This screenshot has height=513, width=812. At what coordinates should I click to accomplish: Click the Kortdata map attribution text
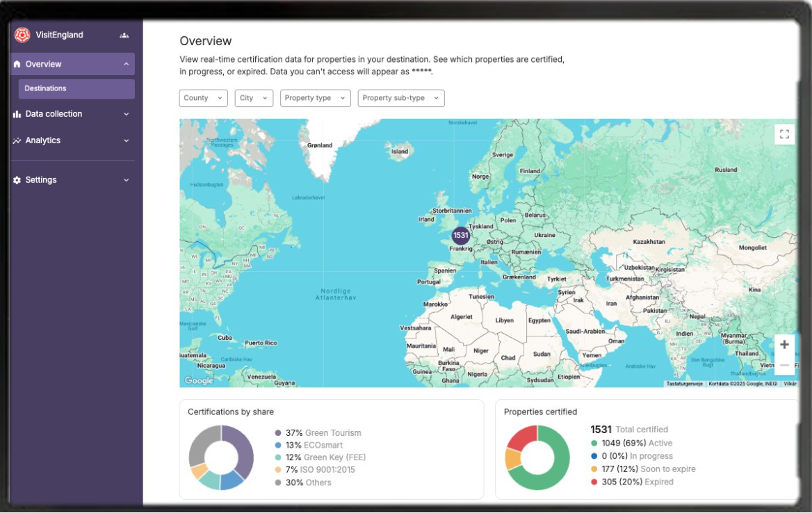743,384
